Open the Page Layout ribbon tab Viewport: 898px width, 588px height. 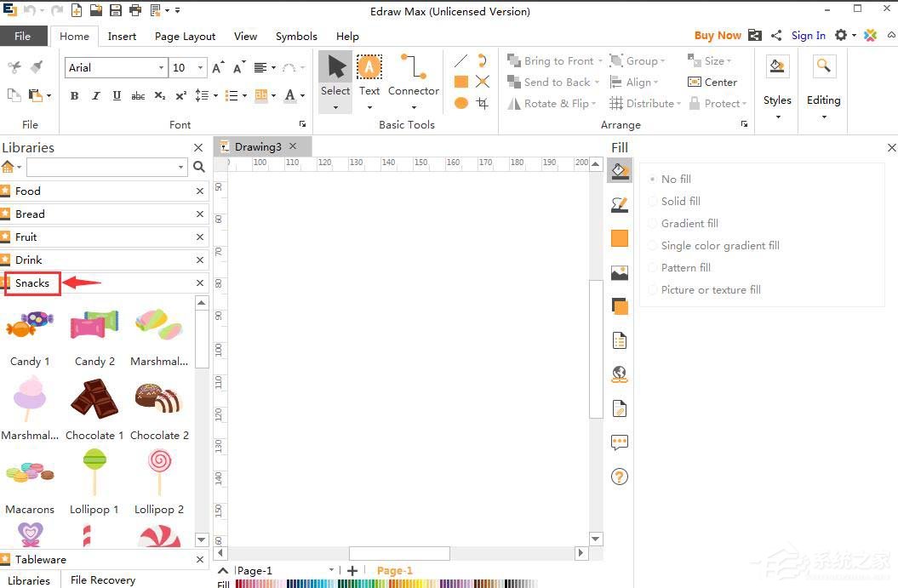point(185,37)
